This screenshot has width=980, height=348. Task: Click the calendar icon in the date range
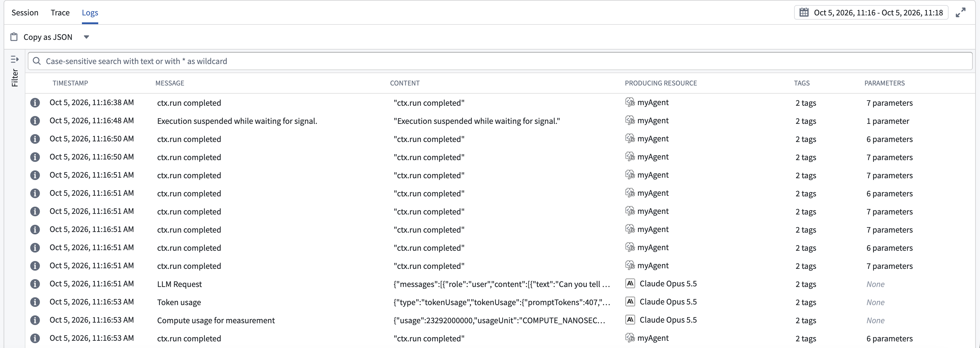804,13
